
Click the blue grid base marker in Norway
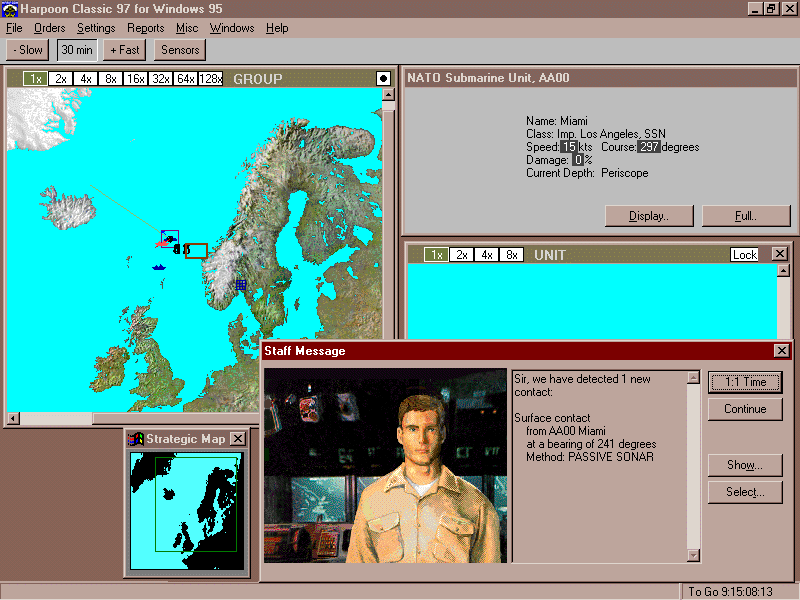(x=240, y=284)
